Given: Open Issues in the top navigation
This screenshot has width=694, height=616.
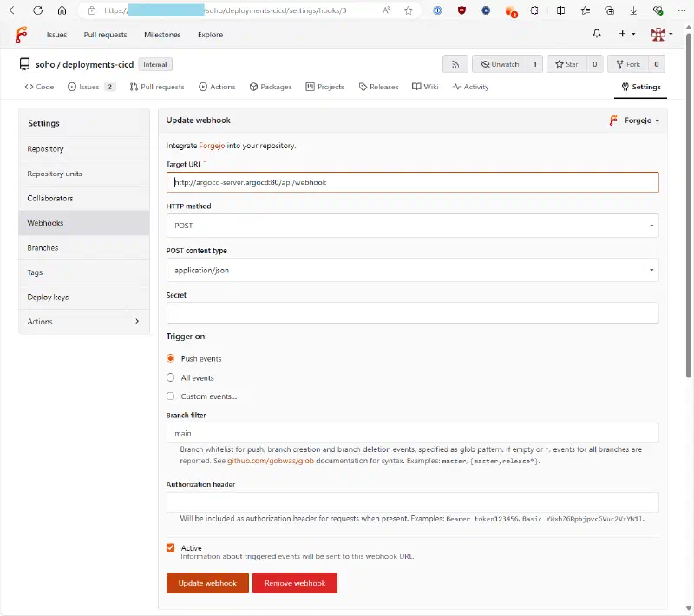Looking at the screenshot, I should [56, 35].
